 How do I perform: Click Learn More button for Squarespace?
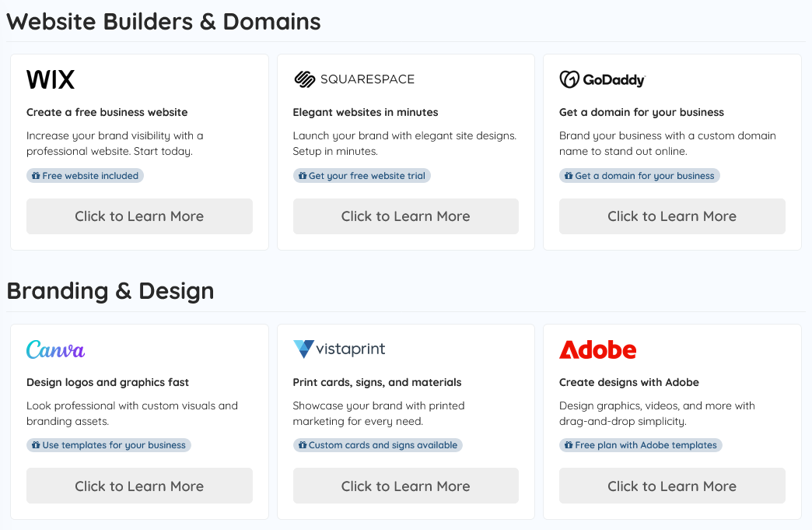pos(405,216)
